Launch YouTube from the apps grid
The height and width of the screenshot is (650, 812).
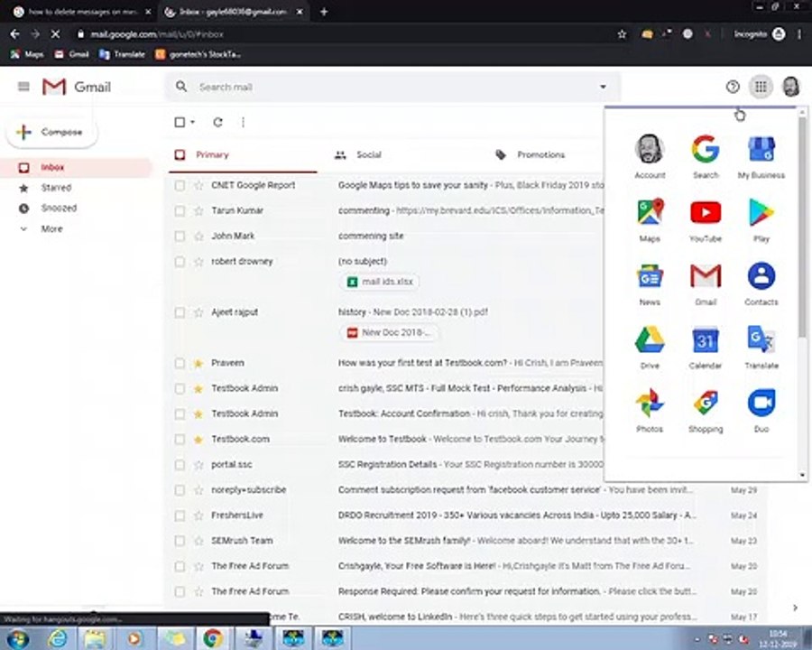(x=706, y=219)
